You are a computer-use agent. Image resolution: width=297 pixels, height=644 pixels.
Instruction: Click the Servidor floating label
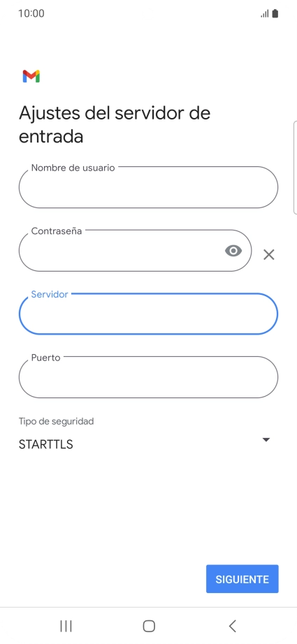pyautogui.click(x=50, y=294)
